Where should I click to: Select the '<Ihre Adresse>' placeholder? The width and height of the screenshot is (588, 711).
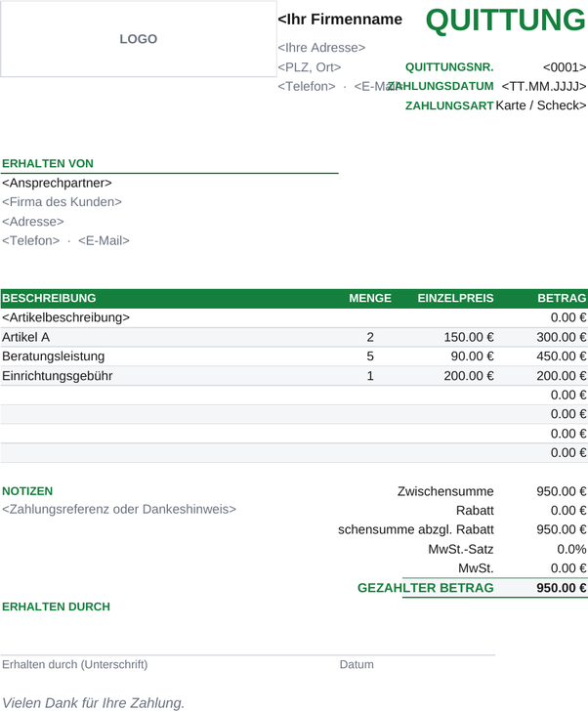click(321, 48)
